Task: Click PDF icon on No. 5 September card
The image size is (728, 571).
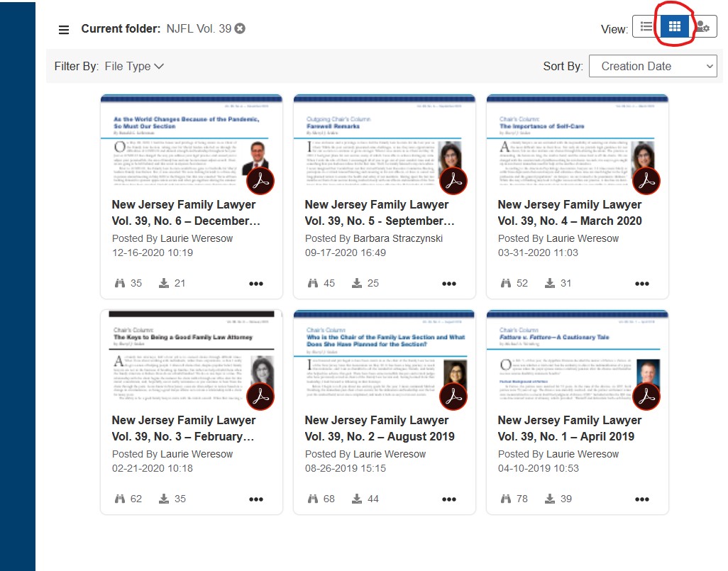Action: [453, 181]
